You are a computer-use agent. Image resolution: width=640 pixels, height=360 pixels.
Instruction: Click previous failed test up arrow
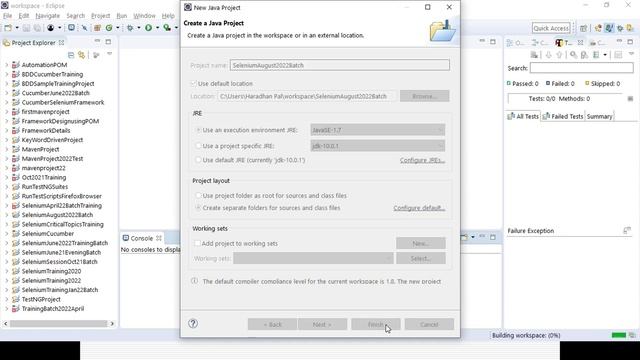pos(559,55)
